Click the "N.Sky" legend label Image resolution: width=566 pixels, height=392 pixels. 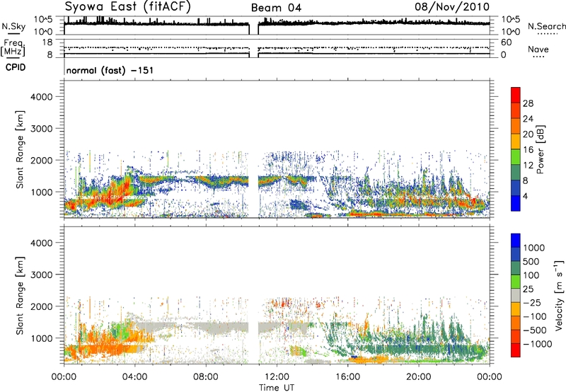pos(13,26)
